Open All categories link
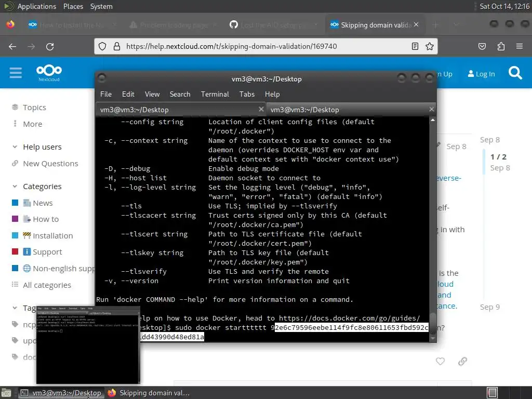The width and height of the screenshot is (532, 399). click(47, 285)
